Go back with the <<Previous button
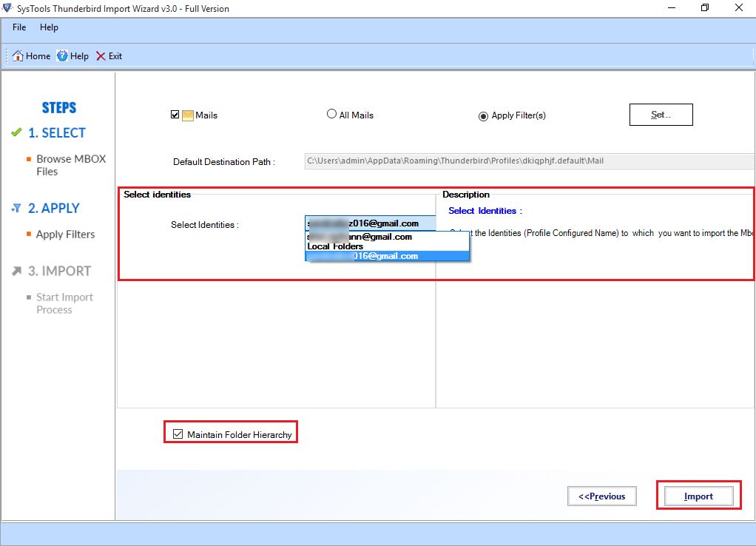 [x=601, y=496]
